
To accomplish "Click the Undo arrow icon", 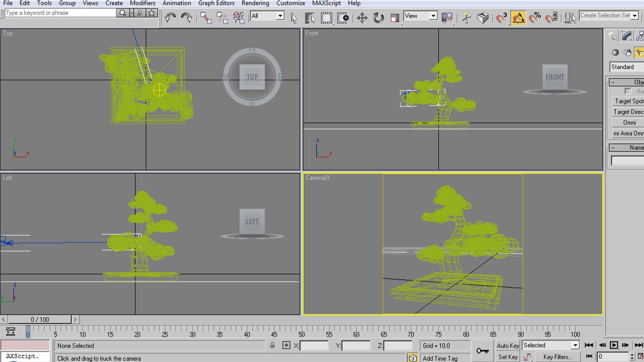I will (170, 17).
